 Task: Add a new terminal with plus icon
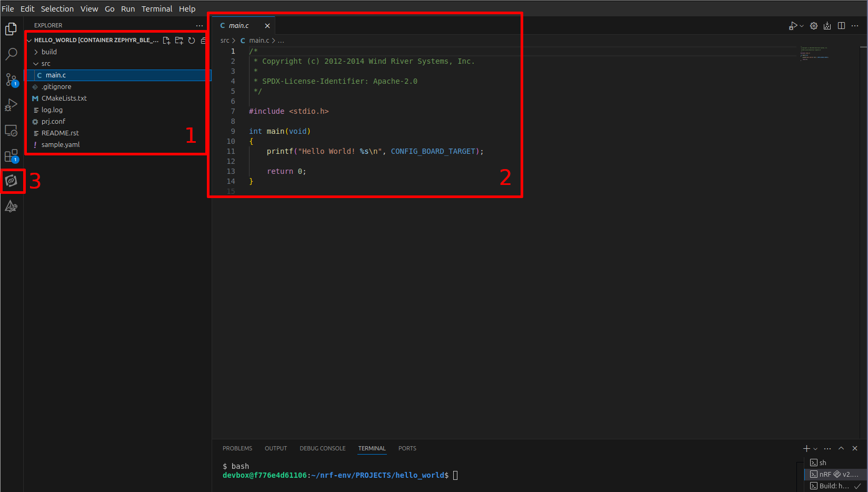pyautogui.click(x=806, y=448)
